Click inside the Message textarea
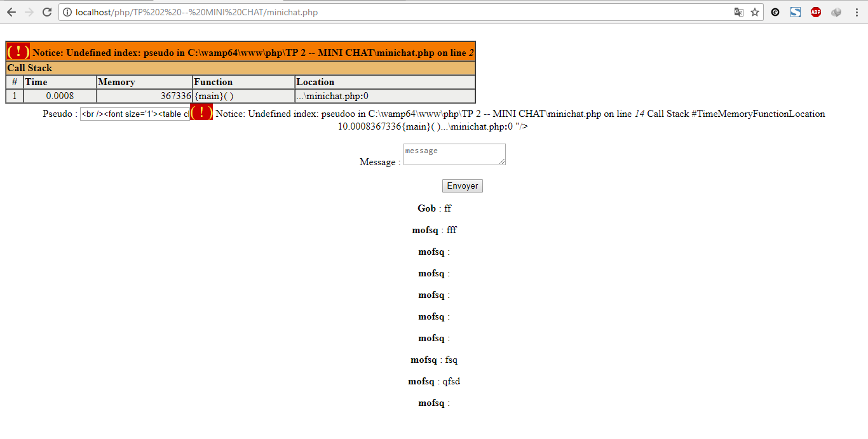Image resolution: width=868 pixels, height=439 pixels. point(454,154)
